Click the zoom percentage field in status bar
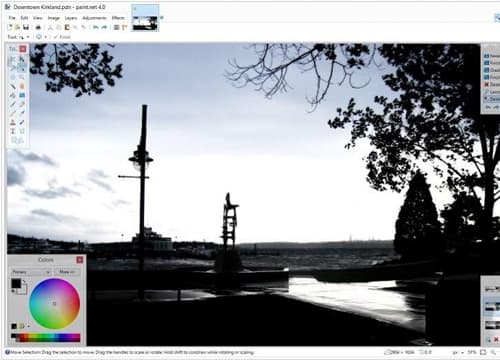This screenshot has height=360, width=500. point(472,352)
